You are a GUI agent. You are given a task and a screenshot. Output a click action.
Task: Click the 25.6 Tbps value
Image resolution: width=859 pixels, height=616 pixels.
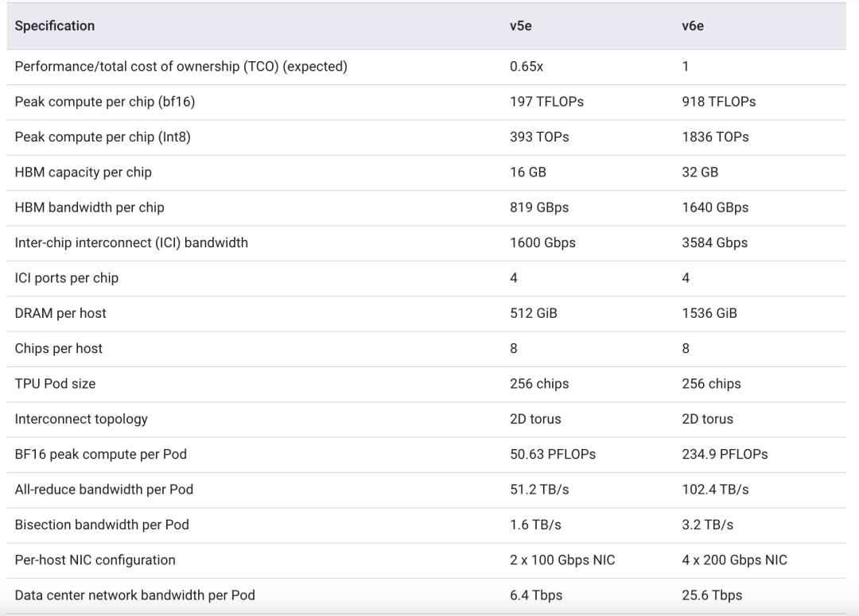[x=712, y=595]
